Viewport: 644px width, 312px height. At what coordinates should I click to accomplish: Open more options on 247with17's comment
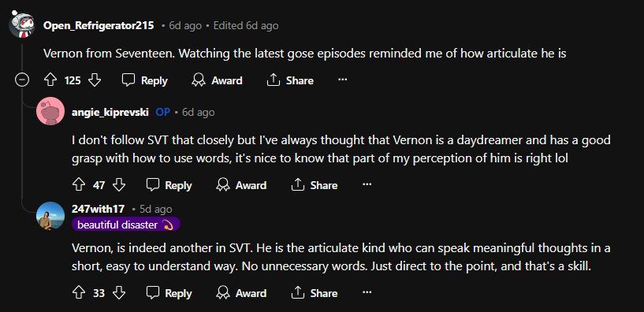click(x=367, y=293)
